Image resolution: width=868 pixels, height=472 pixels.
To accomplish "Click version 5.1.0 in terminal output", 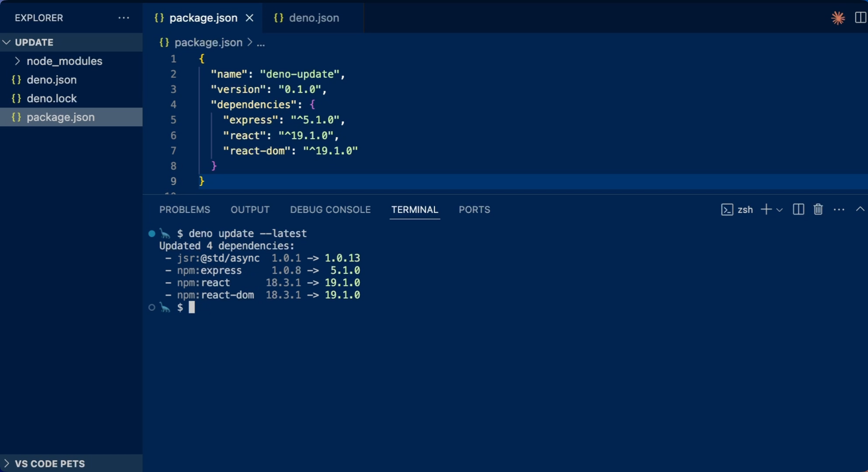I will [345, 271].
